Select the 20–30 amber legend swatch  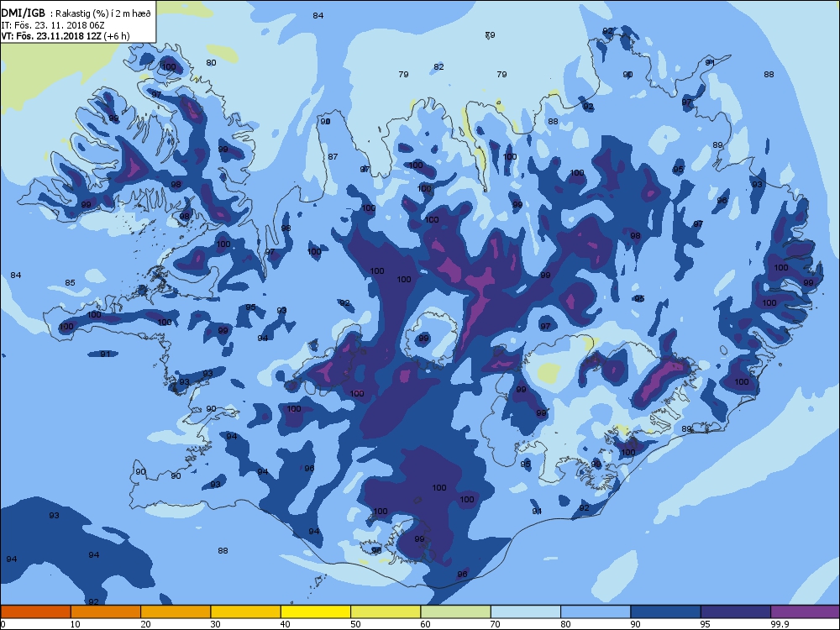click(x=176, y=612)
